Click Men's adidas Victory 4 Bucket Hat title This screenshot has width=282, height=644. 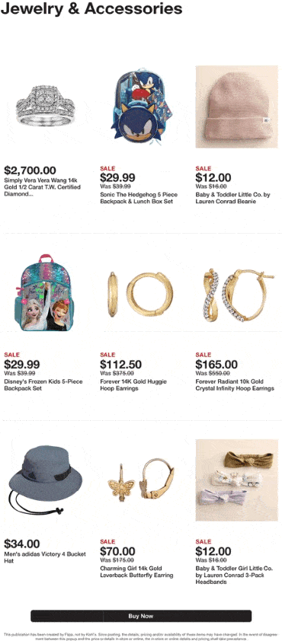(45, 557)
